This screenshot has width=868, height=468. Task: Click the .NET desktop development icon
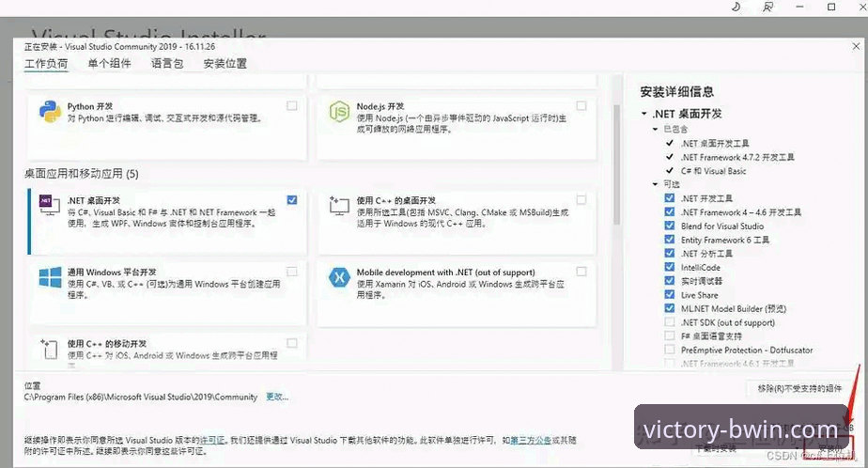click(x=49, y=204)
